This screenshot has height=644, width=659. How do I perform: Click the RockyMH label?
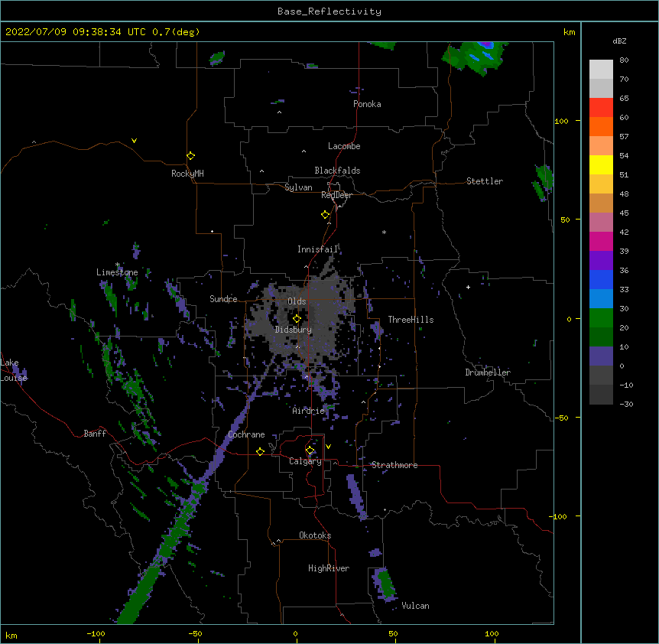[x=187, y=173]
